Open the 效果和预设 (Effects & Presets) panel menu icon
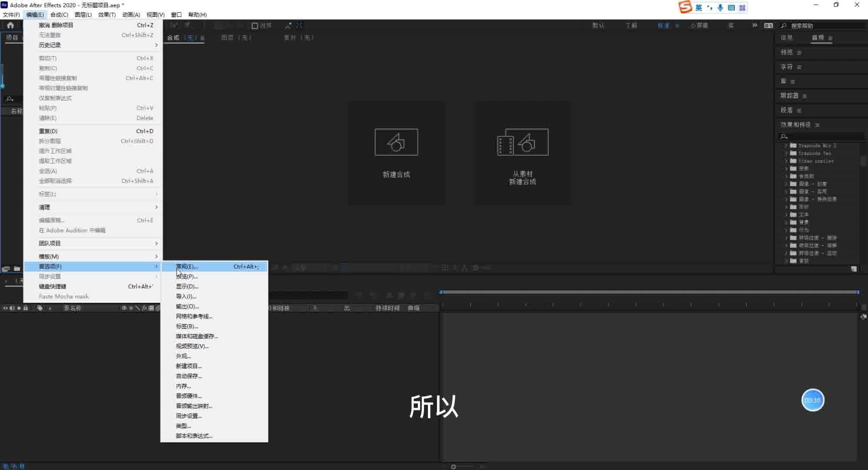The height and width of the screenshot is (470, 868). (x=817, y=125)
